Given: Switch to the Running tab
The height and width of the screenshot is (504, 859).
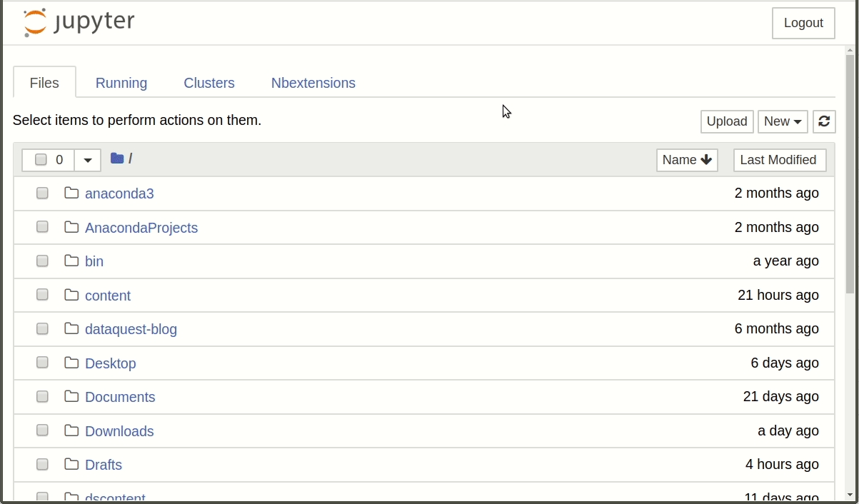Looking at the screenshot, I should [x=121, y=83].
